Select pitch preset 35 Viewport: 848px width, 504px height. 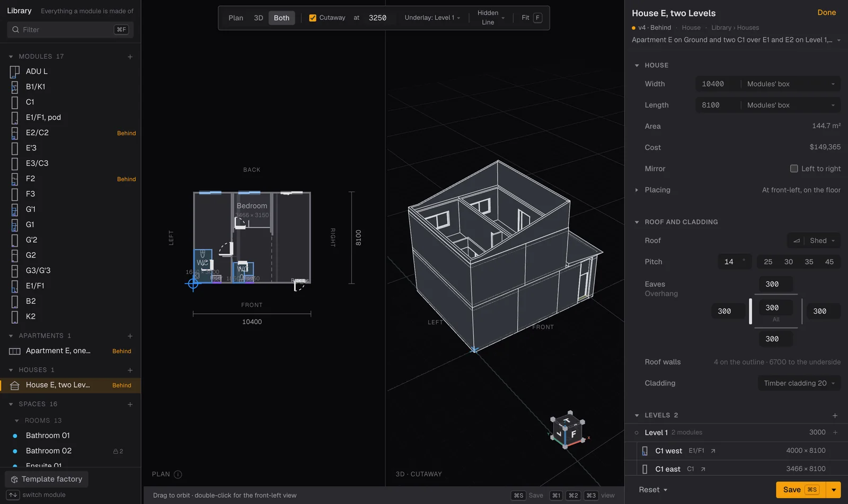tap(809, 262)
